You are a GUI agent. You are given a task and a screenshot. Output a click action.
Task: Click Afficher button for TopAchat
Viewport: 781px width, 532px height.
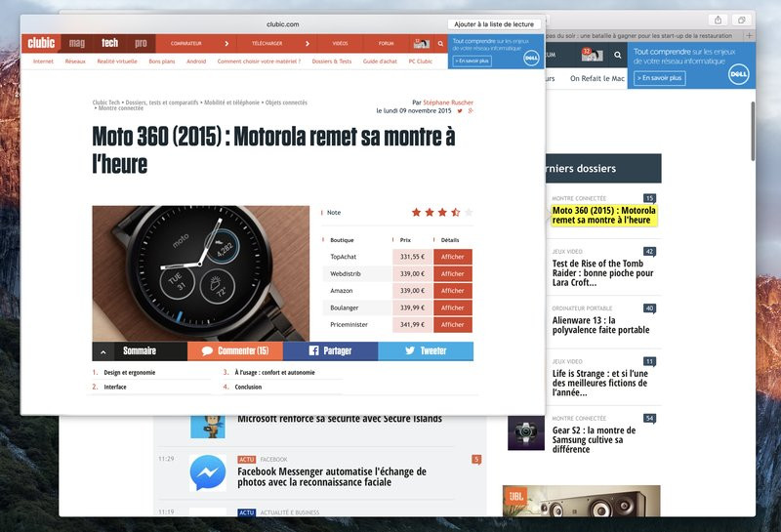[x=453, y=257]
